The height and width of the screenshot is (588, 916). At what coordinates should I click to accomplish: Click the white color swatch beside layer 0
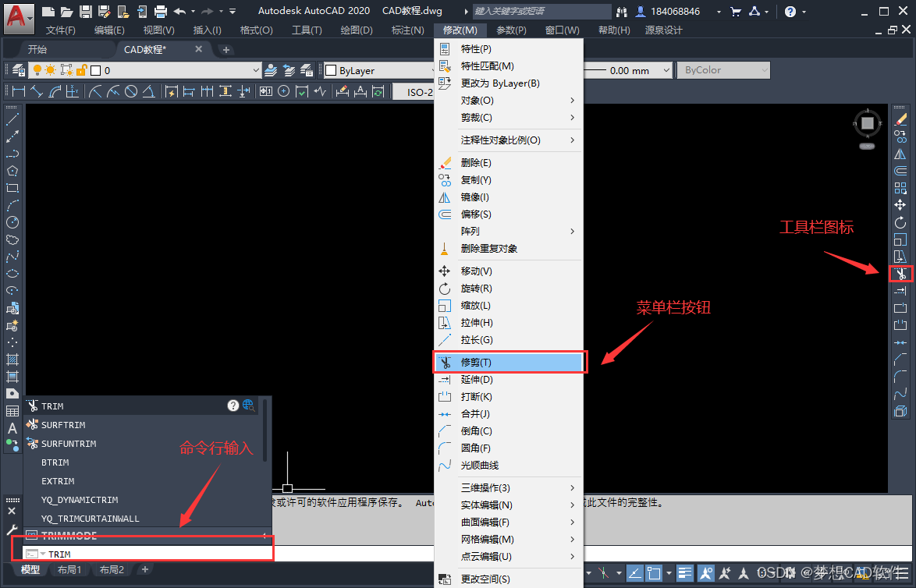click(x=96, y=70)
